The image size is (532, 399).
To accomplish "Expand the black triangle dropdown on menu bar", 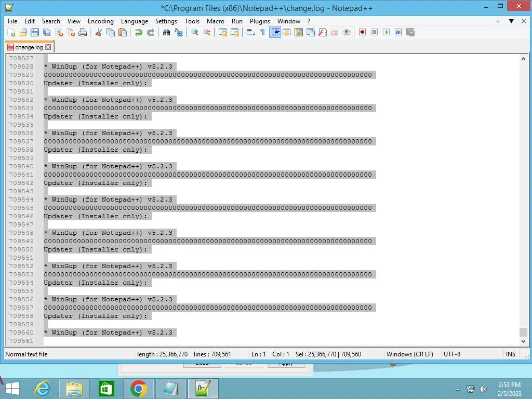I will coord(511,21).
